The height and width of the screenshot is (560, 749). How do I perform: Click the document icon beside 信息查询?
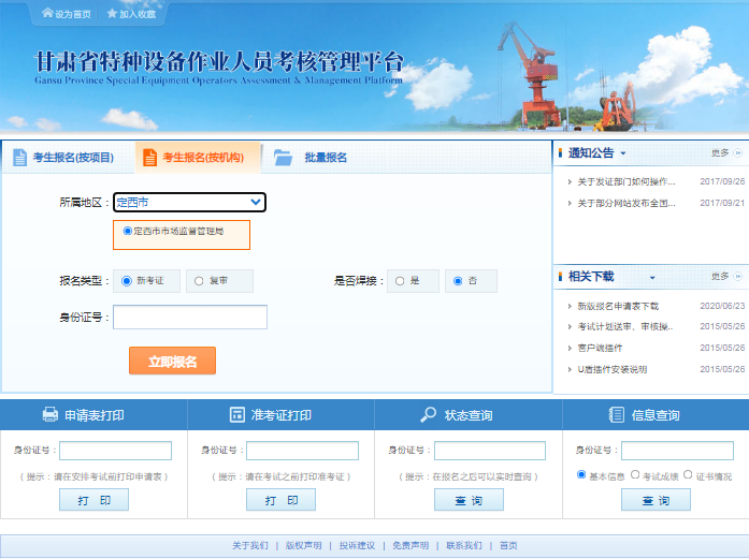[617, 415]
